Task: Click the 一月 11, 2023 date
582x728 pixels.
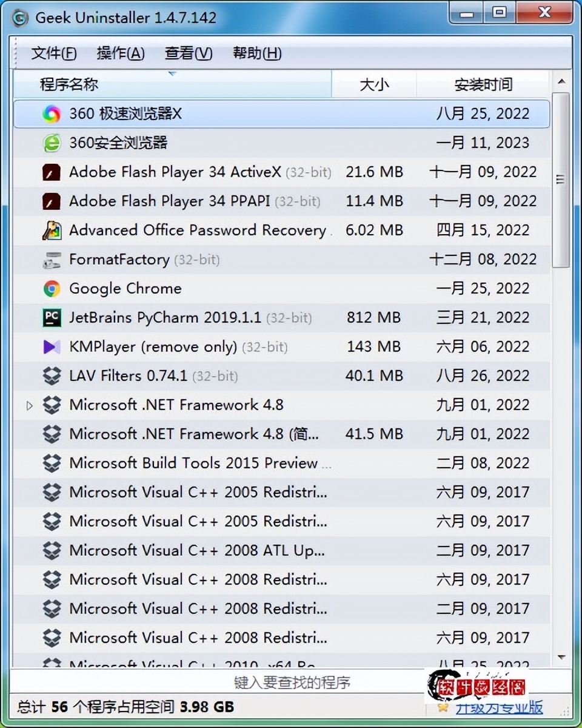Action: click(483, 143)
